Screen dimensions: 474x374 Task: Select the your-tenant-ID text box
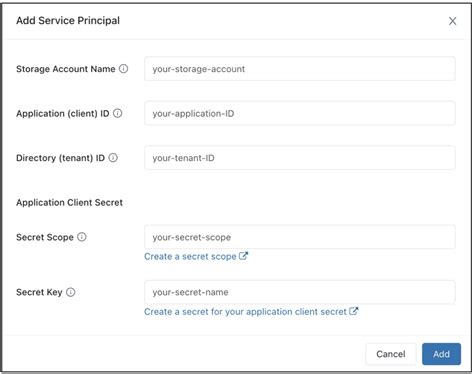point(300,158)
